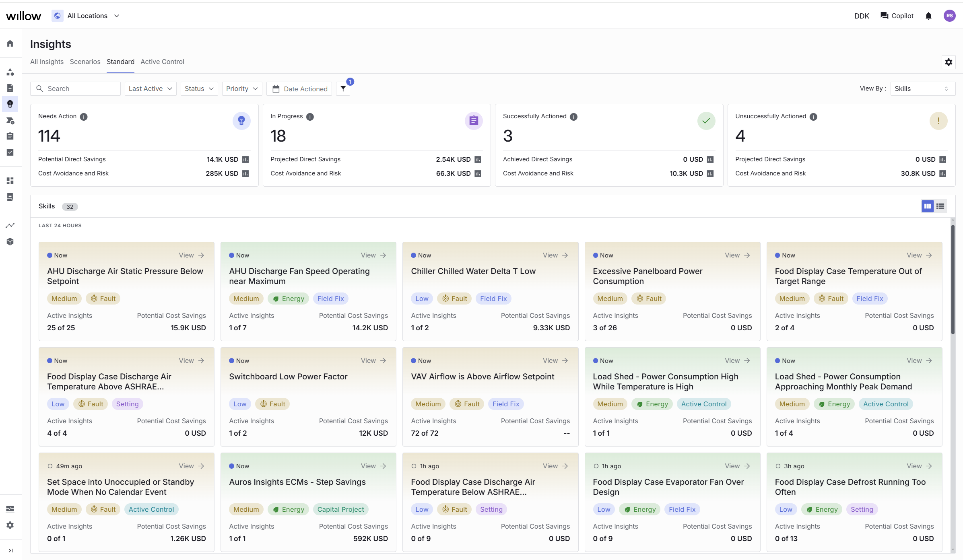Click the Needs Action info icon
Screen dimensions: 963x560
click(84, 117)
